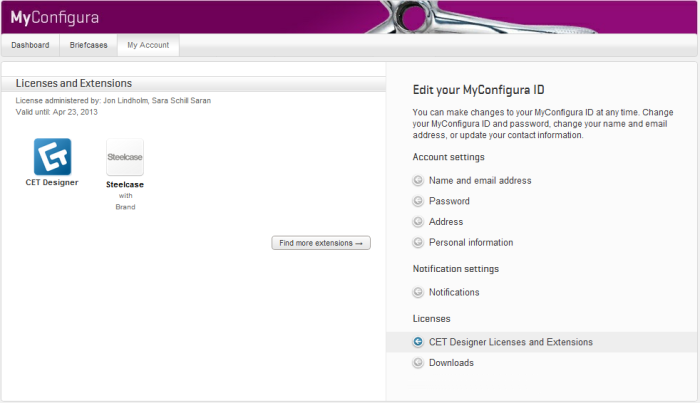Click arrow icon beside Personal information
The width and height of the screenshot is (700, 403).
[418, 243]
